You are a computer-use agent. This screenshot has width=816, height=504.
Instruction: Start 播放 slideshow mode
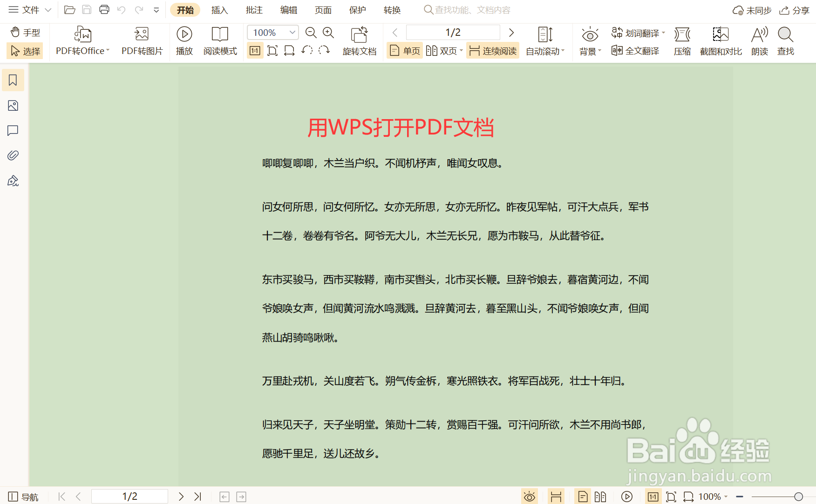coord(184,41)
